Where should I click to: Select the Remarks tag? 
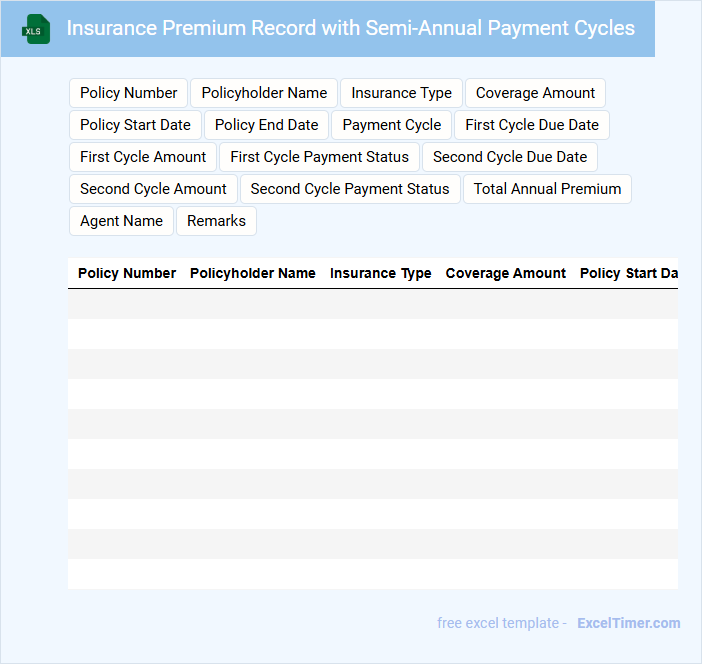point(216,221)
